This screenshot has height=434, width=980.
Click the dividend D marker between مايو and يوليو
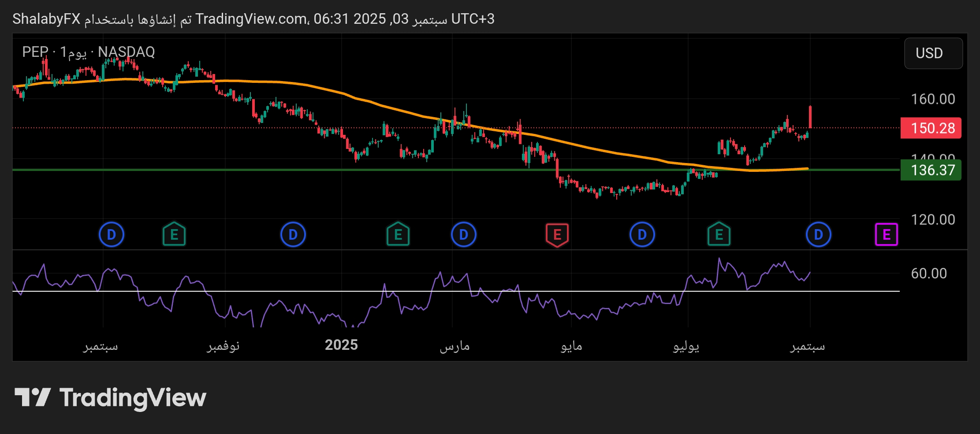[642, 234]
